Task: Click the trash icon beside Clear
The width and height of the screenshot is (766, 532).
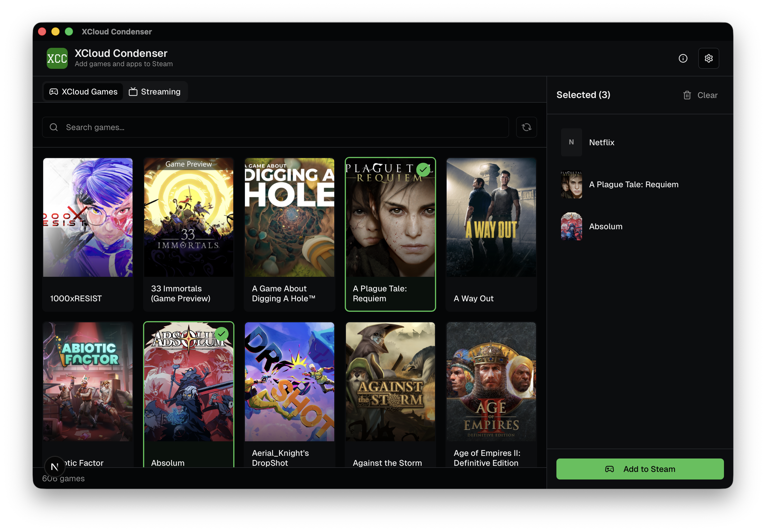Action: (687, 95)
